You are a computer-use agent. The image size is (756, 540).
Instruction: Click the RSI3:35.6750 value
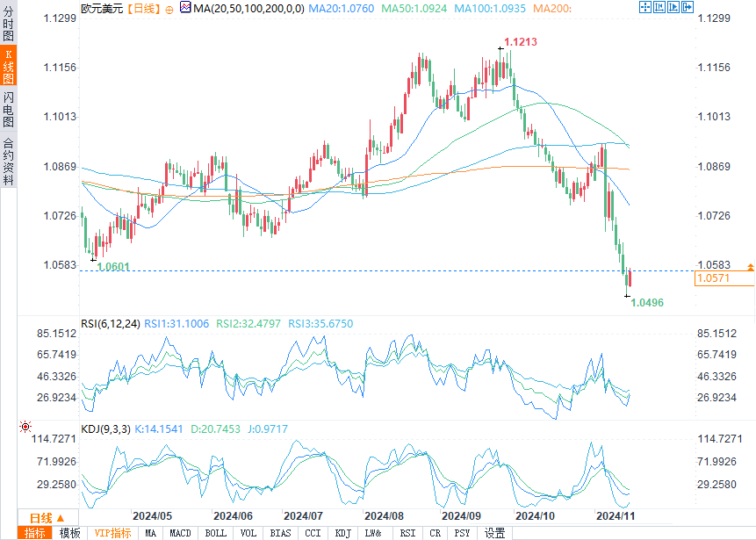(x=320, y=323)
